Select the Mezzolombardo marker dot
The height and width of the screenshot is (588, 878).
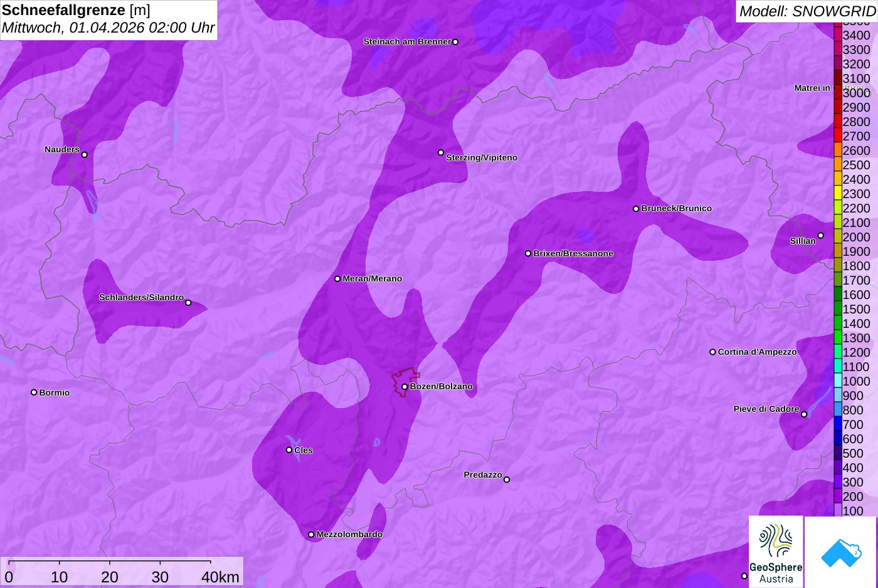coord(311,535)
